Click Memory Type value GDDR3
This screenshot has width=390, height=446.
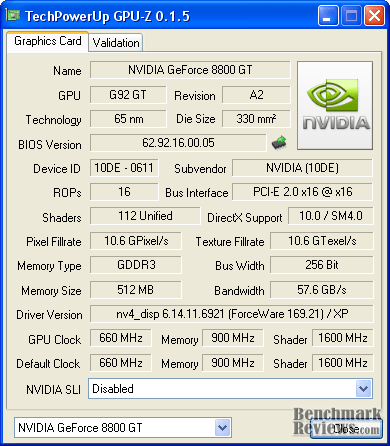coord(136,265)
